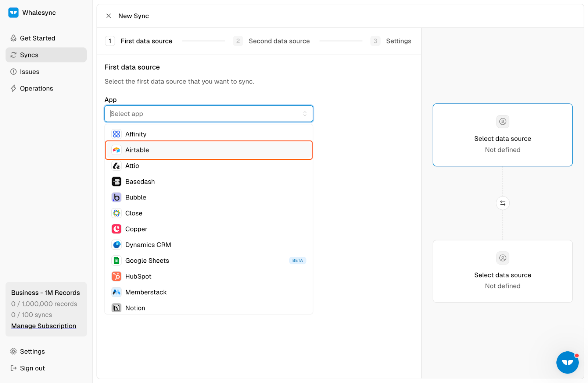
Task: Click the Affinity app icon
Action: tap(116, 134)
